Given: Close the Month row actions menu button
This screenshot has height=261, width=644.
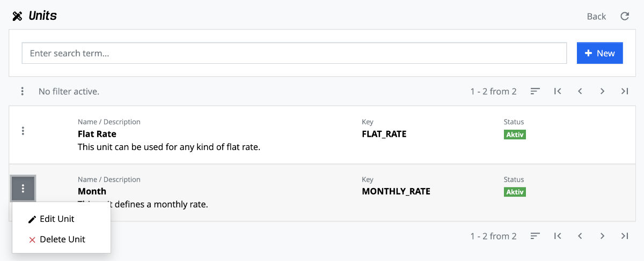Looking at the screenshot, I should click(23, 188).
